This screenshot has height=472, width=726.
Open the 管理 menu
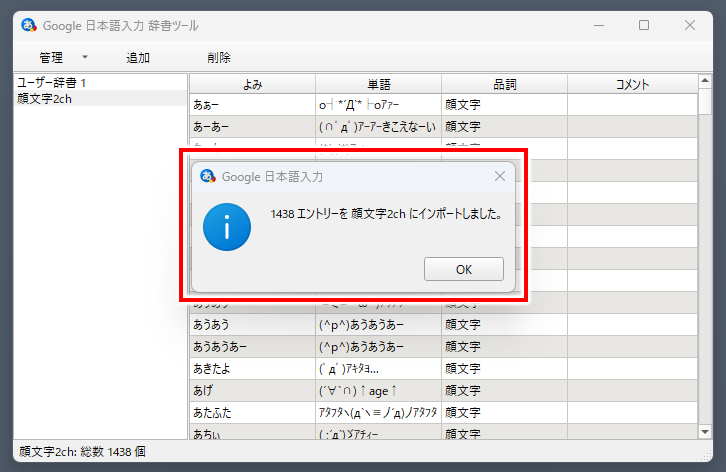51,57
